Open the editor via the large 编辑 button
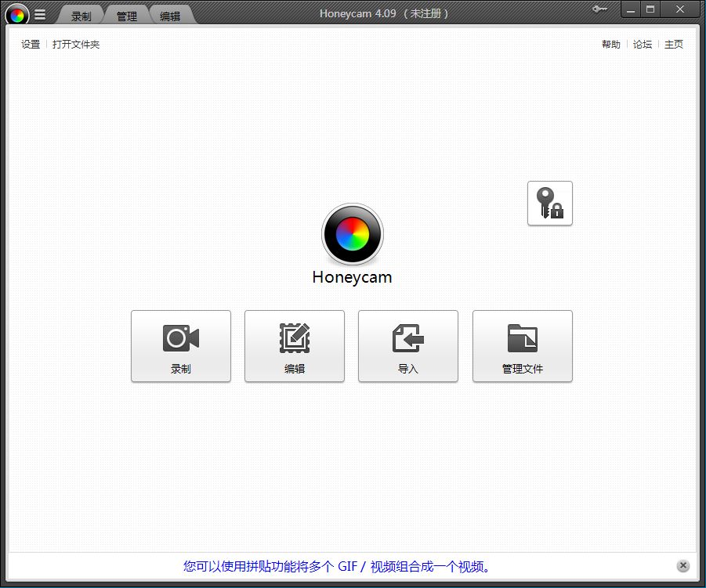Image resolution: width=706 pixels, height=588 pixels. [295, 346]
